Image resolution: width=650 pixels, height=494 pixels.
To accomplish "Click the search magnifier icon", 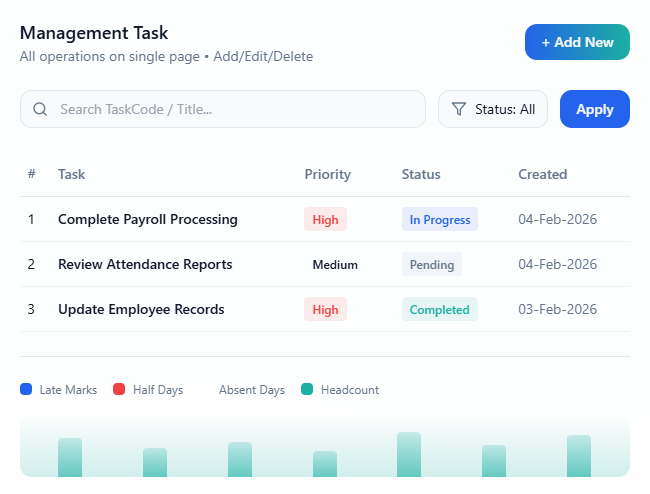I will click(x=40, y=109).
